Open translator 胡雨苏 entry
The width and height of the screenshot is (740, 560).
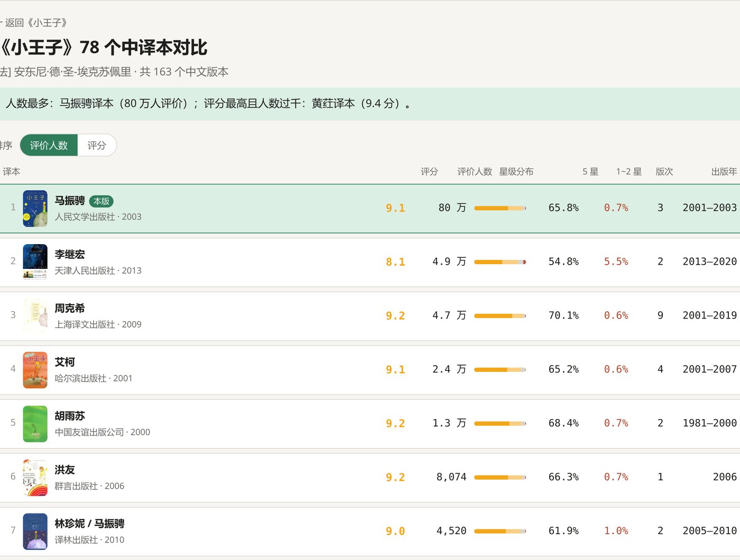(70, 416)
